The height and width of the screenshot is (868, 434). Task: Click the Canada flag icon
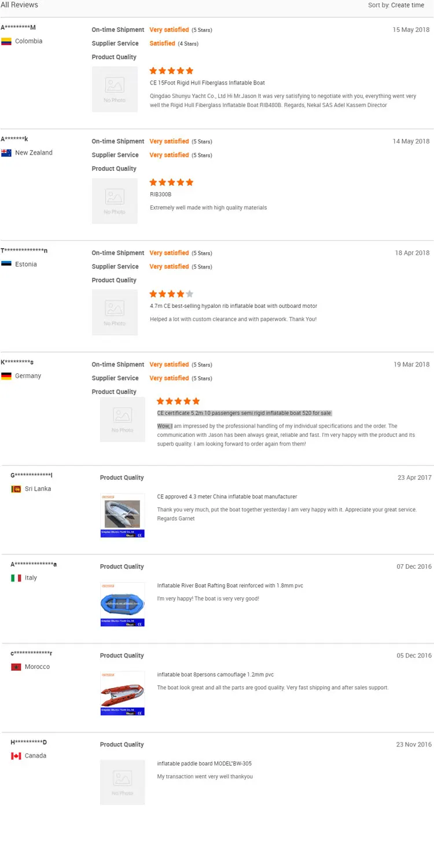[16, 756]
